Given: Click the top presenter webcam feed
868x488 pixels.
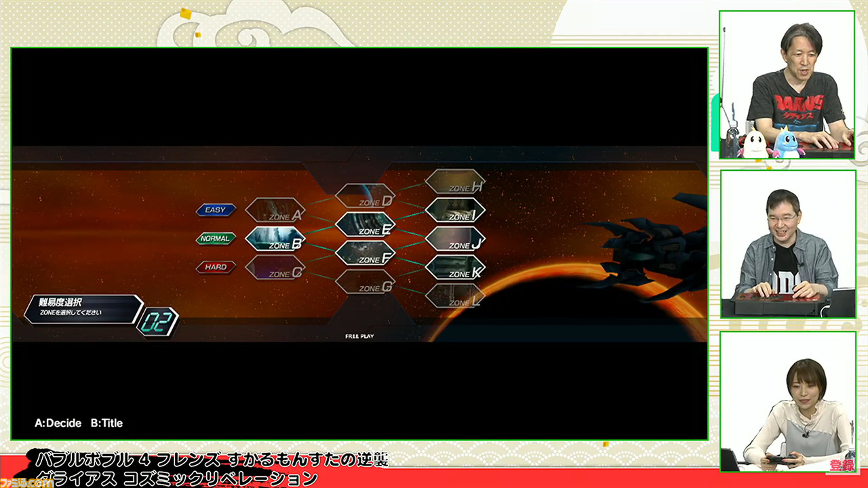Looking at the screenshot, I should 787,85.
